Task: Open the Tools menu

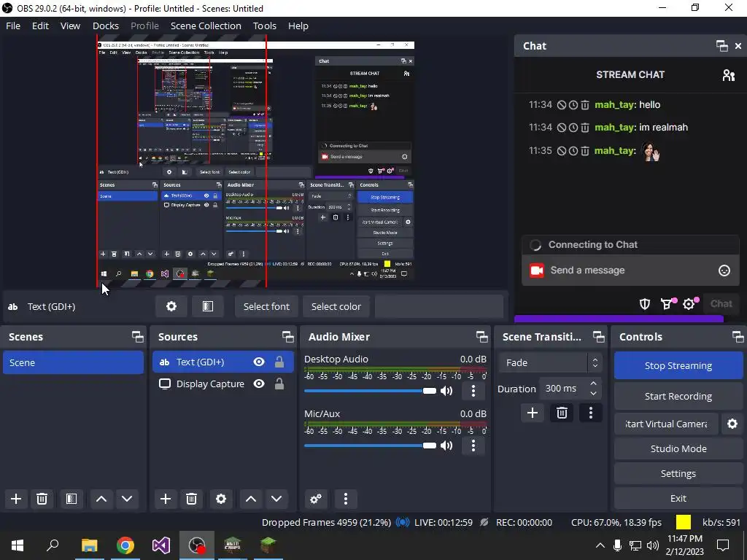Action: pos(264,26)
